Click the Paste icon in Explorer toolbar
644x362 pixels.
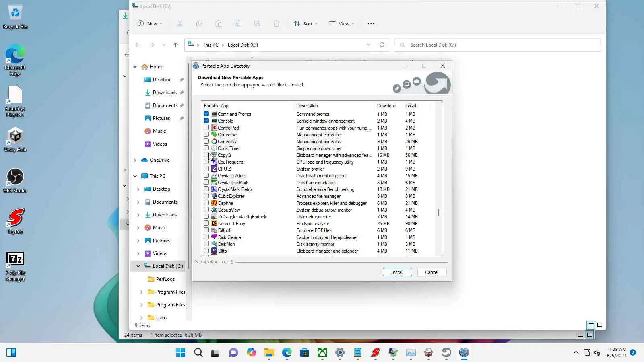tap(219, 23)
